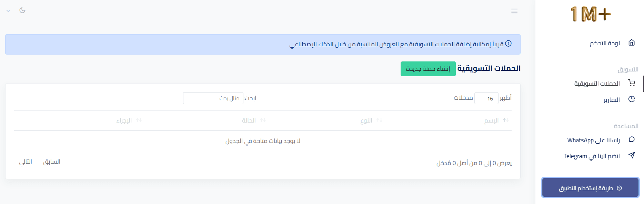Click the reports pie chart icon

point(632,99)
